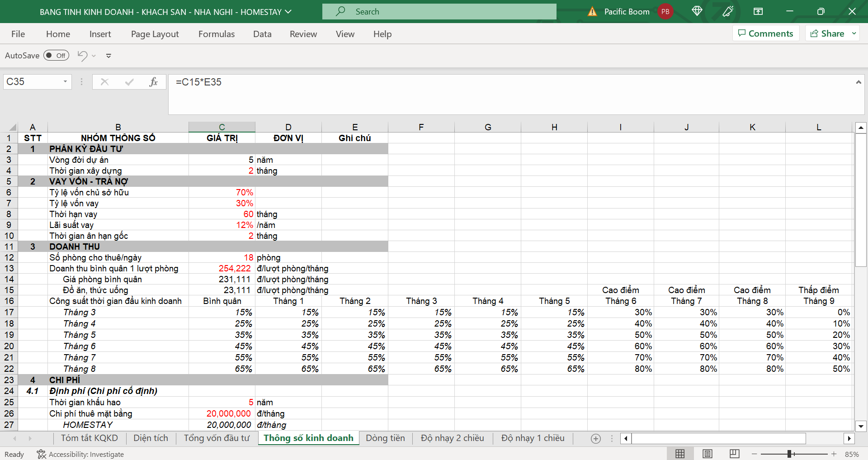Open the Formulas ribbon tab
The image size is (868, 460).
tap(217, 34)
